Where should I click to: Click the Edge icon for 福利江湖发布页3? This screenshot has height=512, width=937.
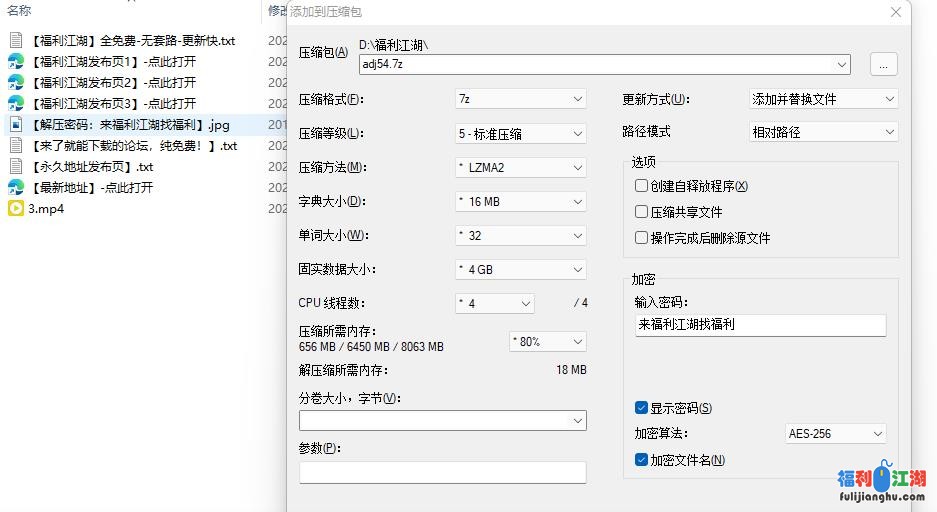(x=16, y=104)
